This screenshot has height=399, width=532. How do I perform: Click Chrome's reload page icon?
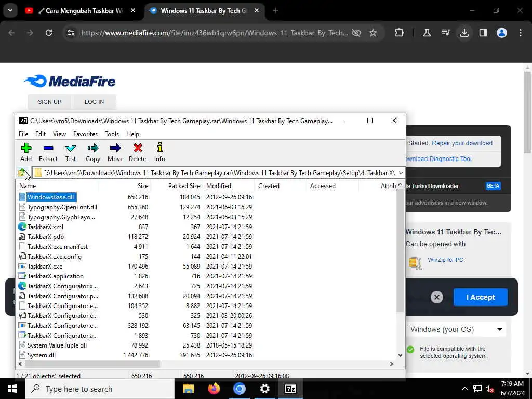coord(49,33)
